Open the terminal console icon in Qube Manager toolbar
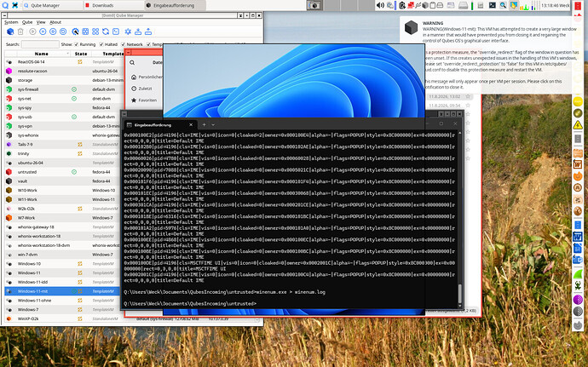 [x=116, y=32]
